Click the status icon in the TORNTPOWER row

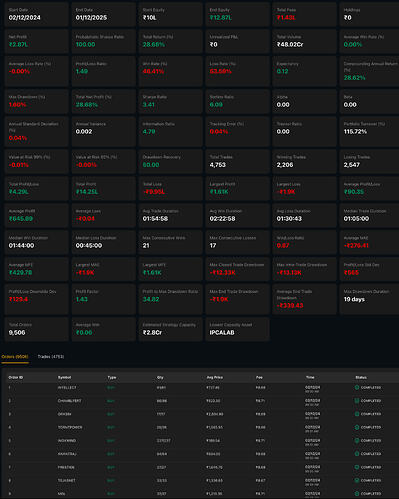[357, 427]
